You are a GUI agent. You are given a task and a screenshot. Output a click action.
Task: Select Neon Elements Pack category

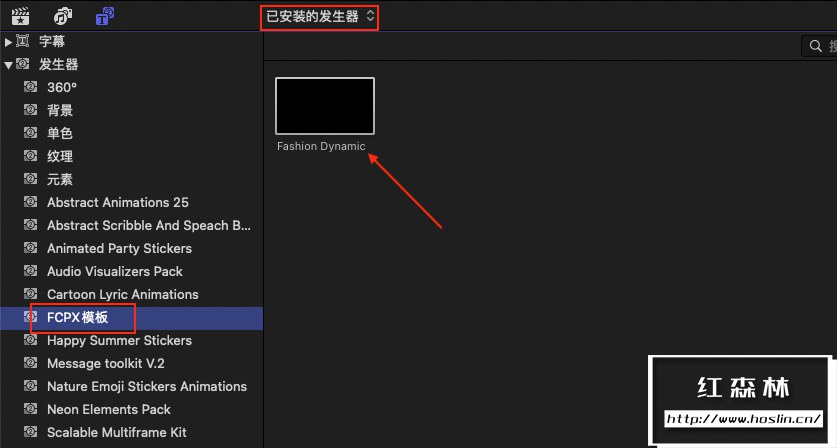pyautogui.click(x=131, y=409)
